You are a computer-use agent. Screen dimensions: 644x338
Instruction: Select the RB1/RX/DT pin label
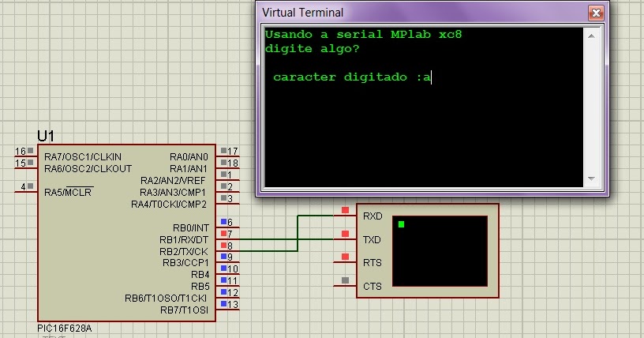point(184,240)
